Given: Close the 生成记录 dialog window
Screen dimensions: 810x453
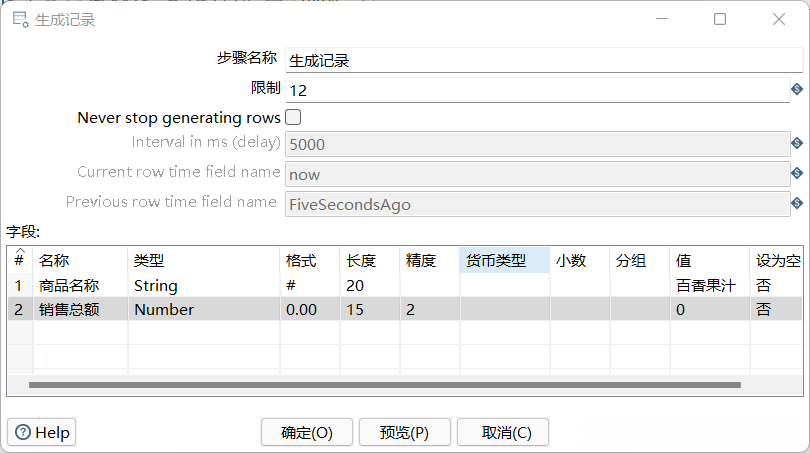Looking at the screenshot, I should pyautogui.click(x=779, y=19).
